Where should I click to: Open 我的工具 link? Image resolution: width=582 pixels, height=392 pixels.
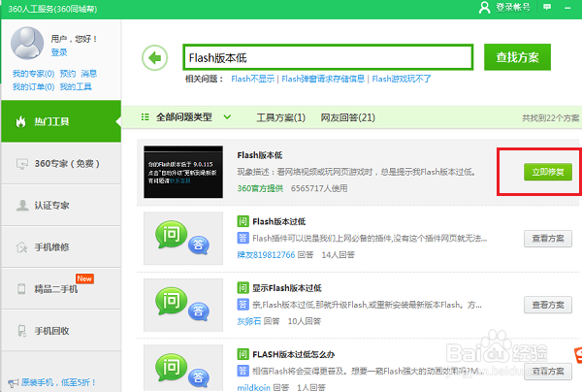76,86
